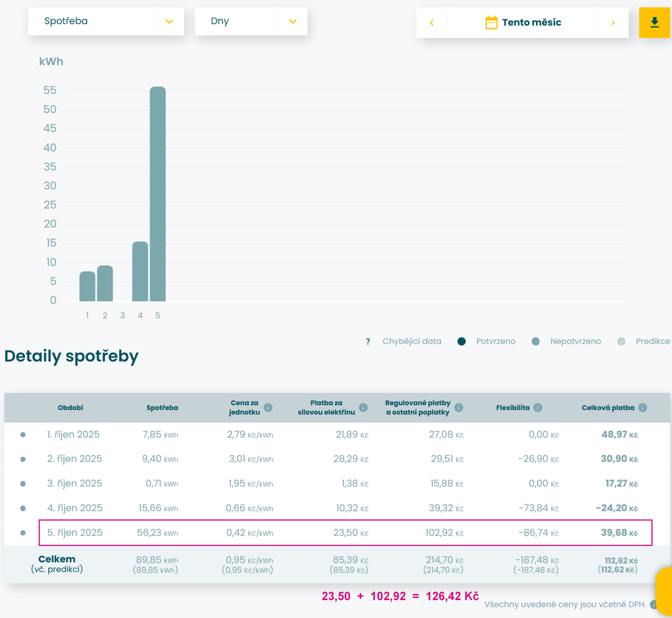Click the Období column header
Screen dimensions: 672x618
point(70,407)
